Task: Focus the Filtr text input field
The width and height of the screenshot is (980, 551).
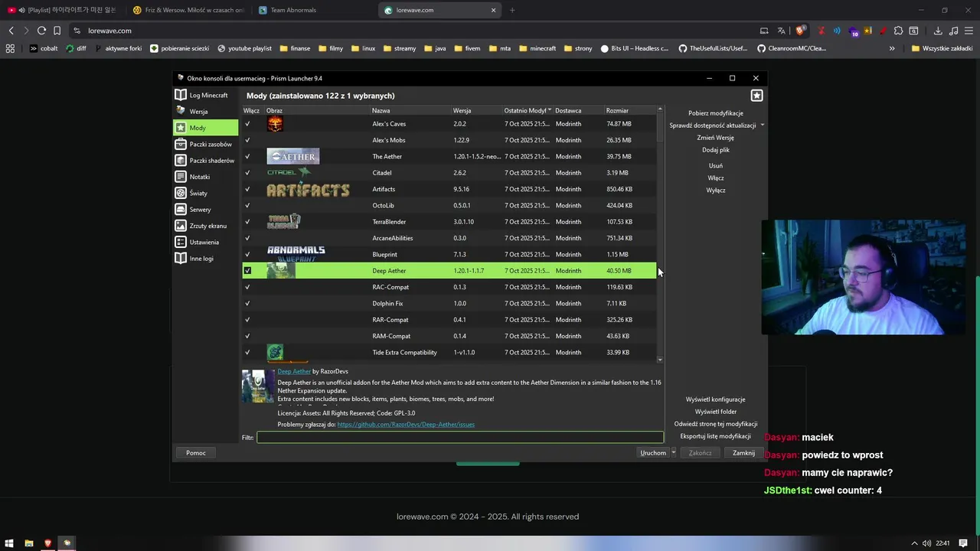Action: (460, 438)
